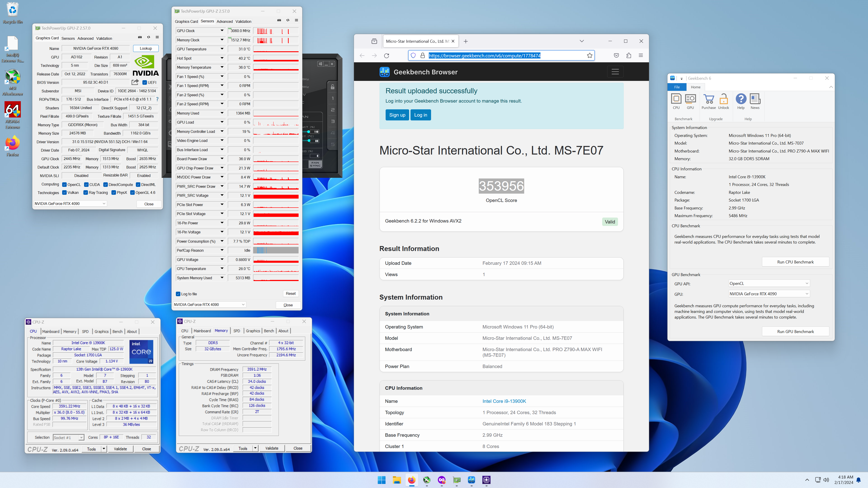Switch to Advanced tab in GPU-Z Sensors window

(225, 21)
